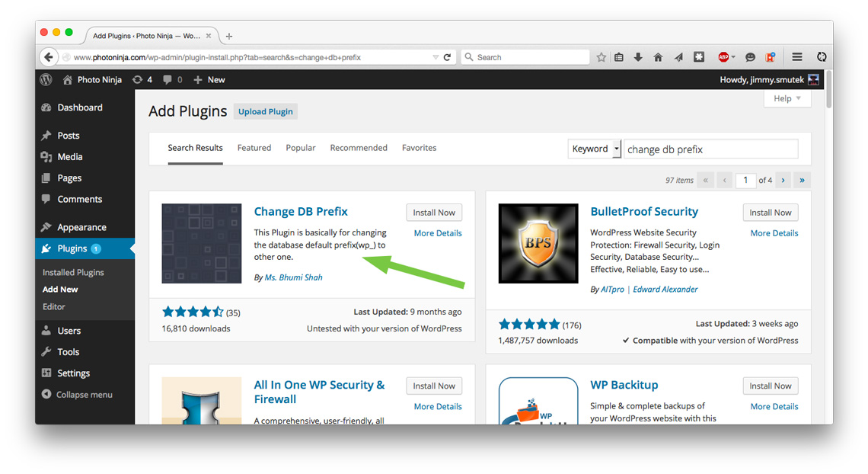Bookmark this page with star icon
Viewport: 868px width, 474px height.
coord(602,57)
